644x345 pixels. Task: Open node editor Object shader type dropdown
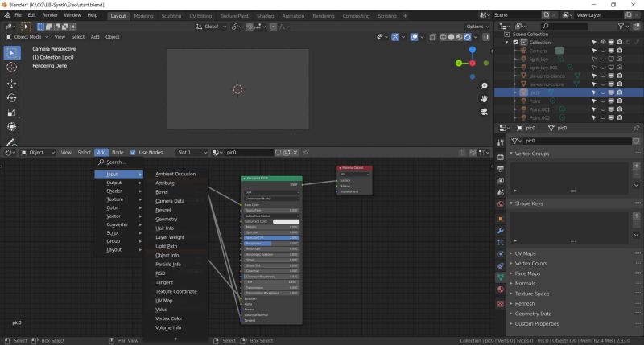[37, 153]
